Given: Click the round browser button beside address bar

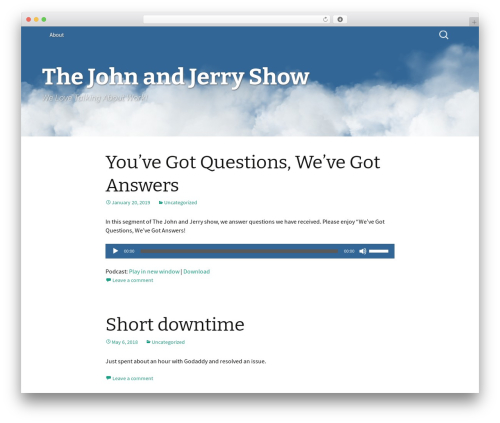Looking at the screenshot, I should tap(340, 19).
